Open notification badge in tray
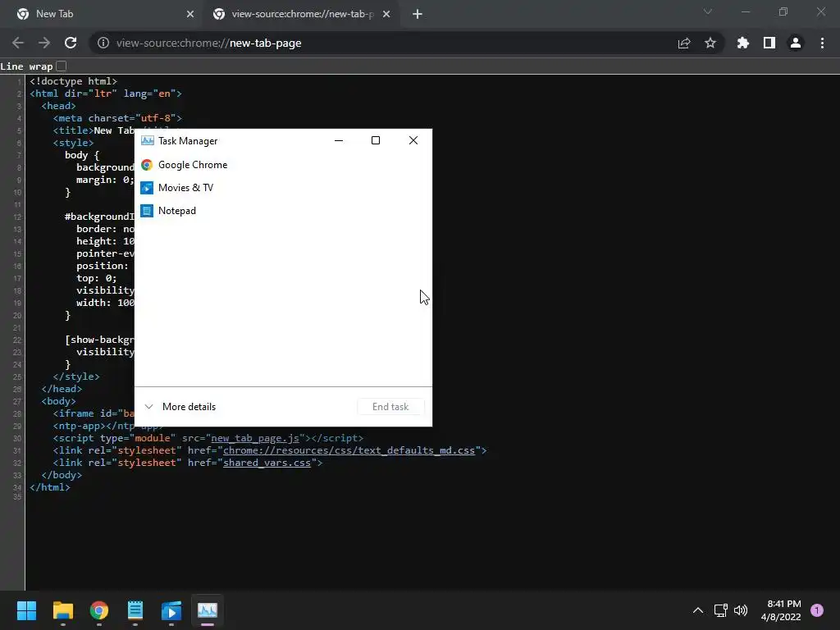Screen dimensions: 840x630 tap(817, 610)
